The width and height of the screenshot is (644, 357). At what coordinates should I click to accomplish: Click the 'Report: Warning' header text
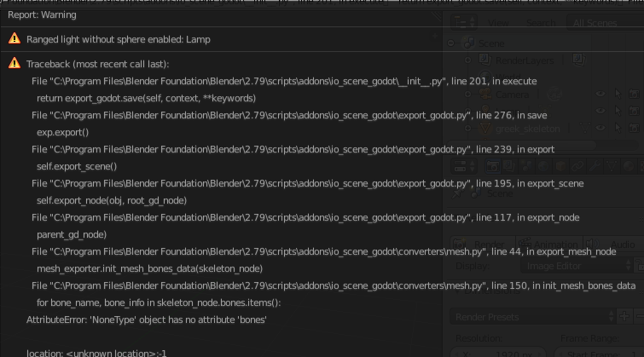click(42, 14)
